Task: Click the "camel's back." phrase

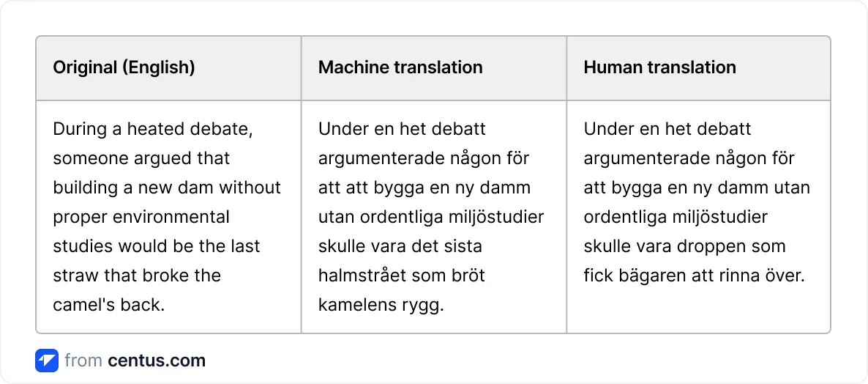Action: [x=108, y=305]
